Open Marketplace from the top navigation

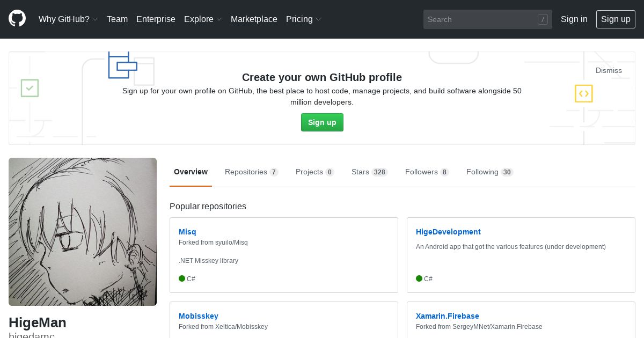pyautogui.click(x=254, y=19)
